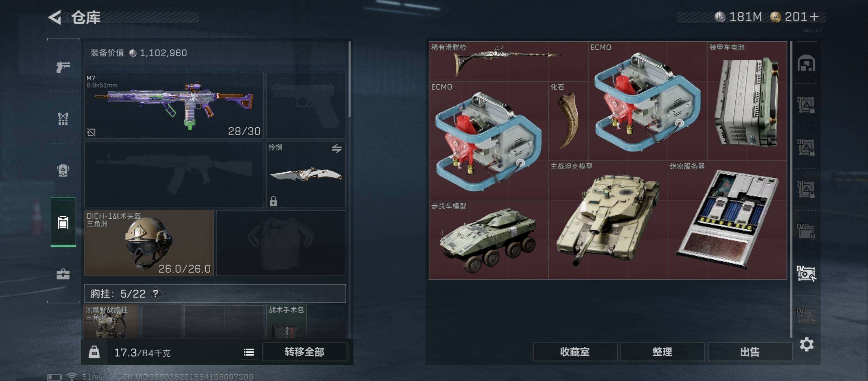Image resolution: width=868 pixels, height=381 pixels.
Task: Go back using the arrow beside 仓库
Action: click(55, 17)
